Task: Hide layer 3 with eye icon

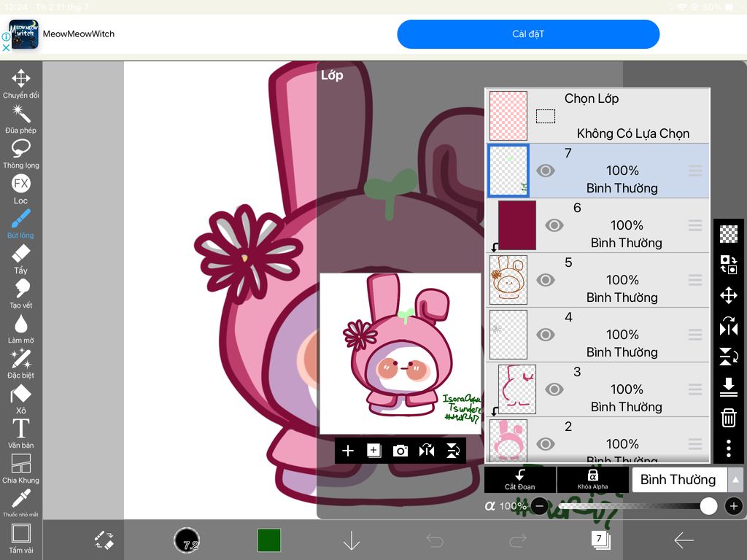Action: click(554, 389)
